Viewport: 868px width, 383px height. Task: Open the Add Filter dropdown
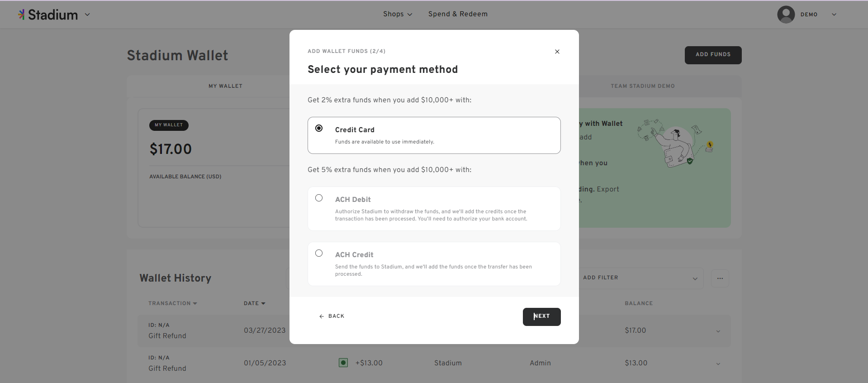pyautogui.click(x=640, y=278)
